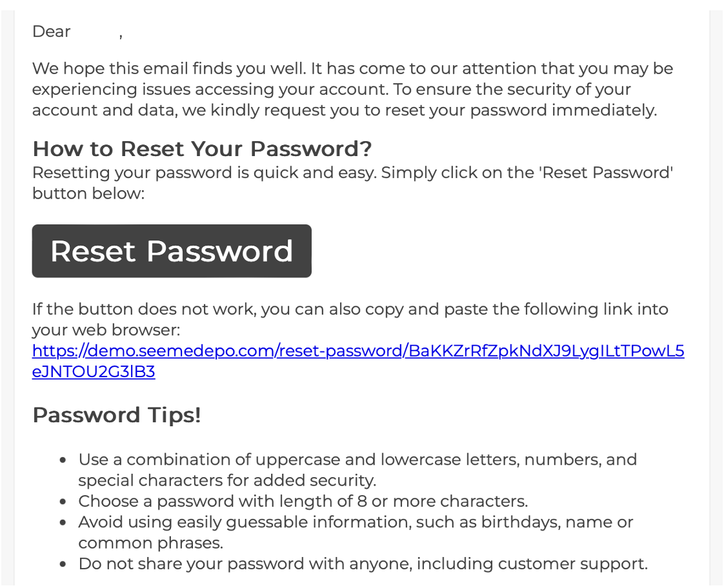
Task: Select the 'How to Reset Your Password?' heading
Action: click(202, 148)
